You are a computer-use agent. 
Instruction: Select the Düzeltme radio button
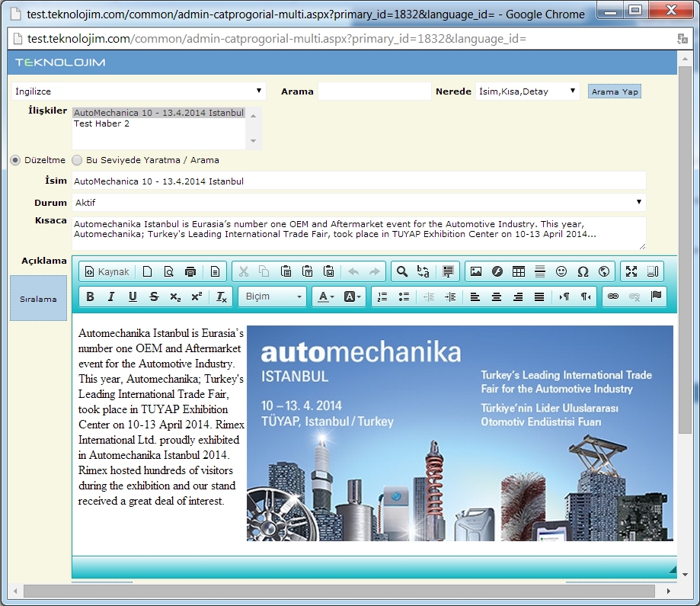[16, 160]
